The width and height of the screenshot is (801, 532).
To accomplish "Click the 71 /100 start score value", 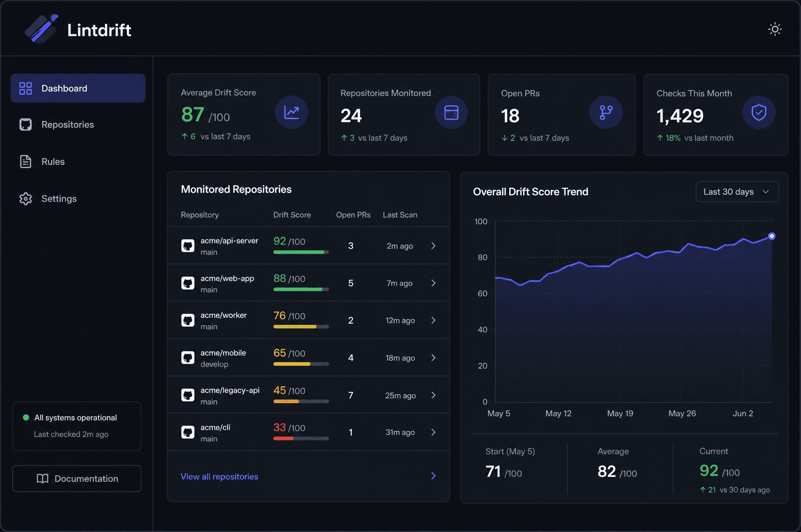I will [504, 472].
